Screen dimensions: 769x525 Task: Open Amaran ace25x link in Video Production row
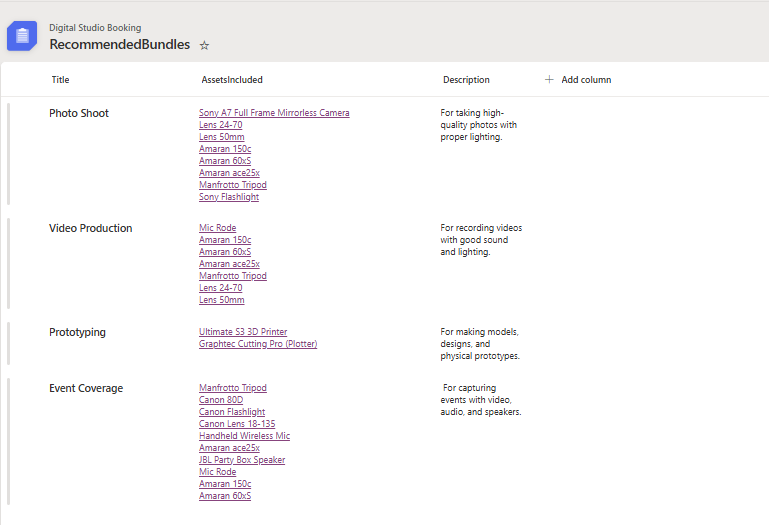click(x=230, y=264)
